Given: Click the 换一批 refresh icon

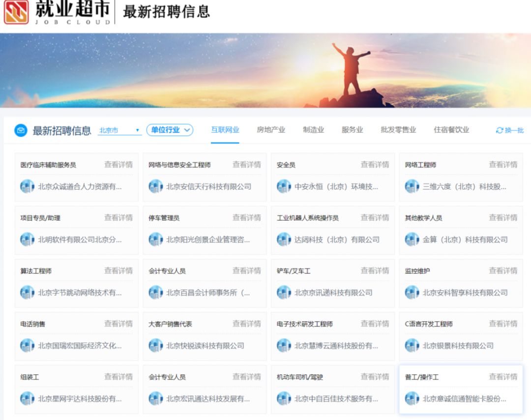Looking at the screenshot, I should (x=500, y=130).
